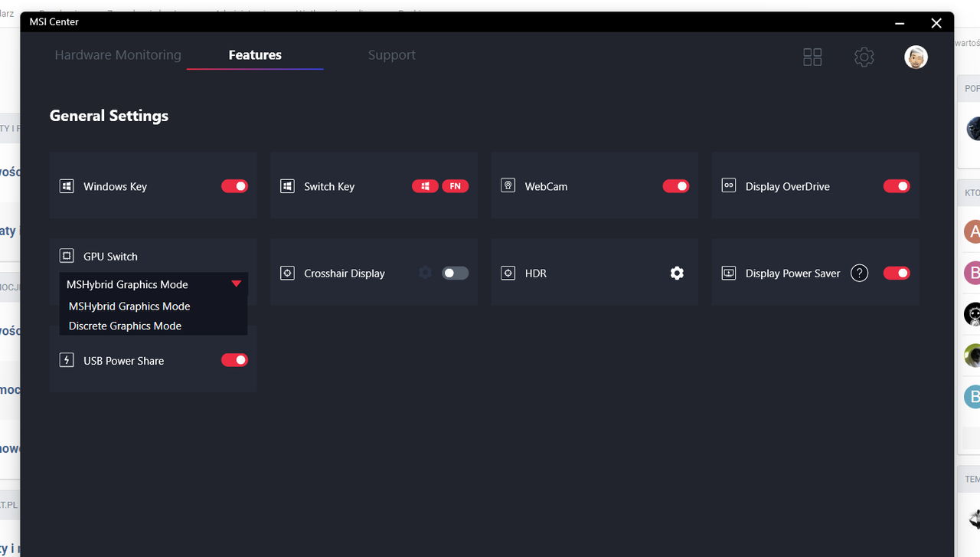Click the Crosshair Display icon
This screenshot has width=980, height=557.
pyautogui.click(x=287, y=273)
